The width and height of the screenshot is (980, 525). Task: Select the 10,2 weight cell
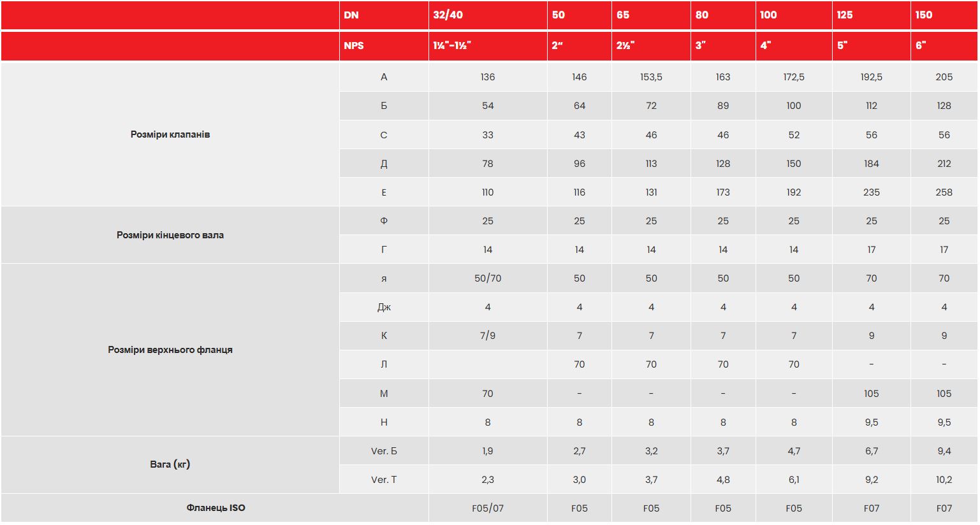click(x=944, y=480)
